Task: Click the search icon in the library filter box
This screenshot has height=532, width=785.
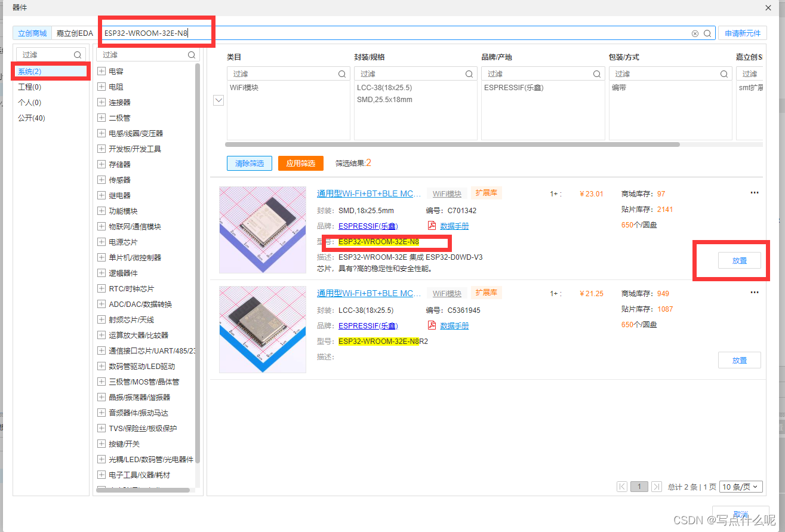Action: pos(78,54)
